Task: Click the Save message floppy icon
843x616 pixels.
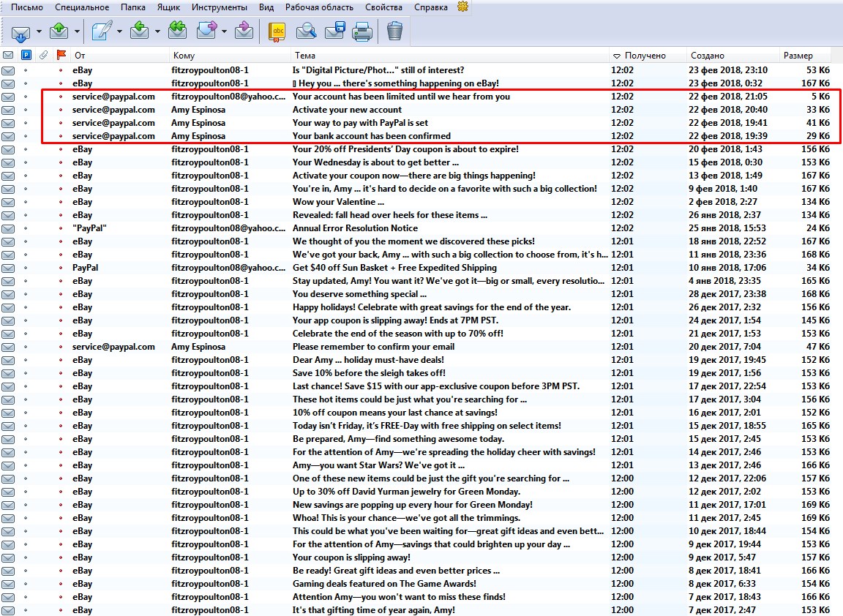Action: point(335,31)
